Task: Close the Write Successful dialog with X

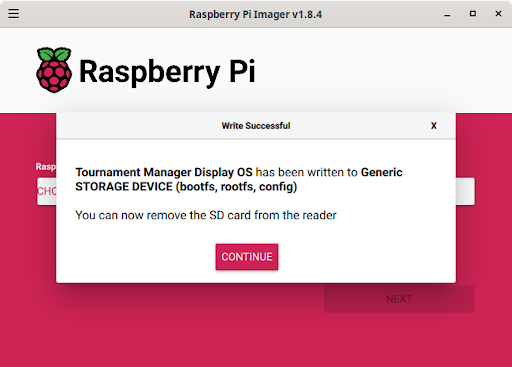Action: pos(434,126)
